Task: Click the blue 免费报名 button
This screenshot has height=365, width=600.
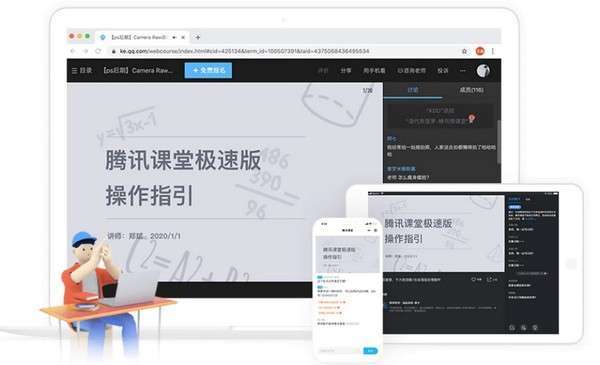Action: tap(208, 70)
